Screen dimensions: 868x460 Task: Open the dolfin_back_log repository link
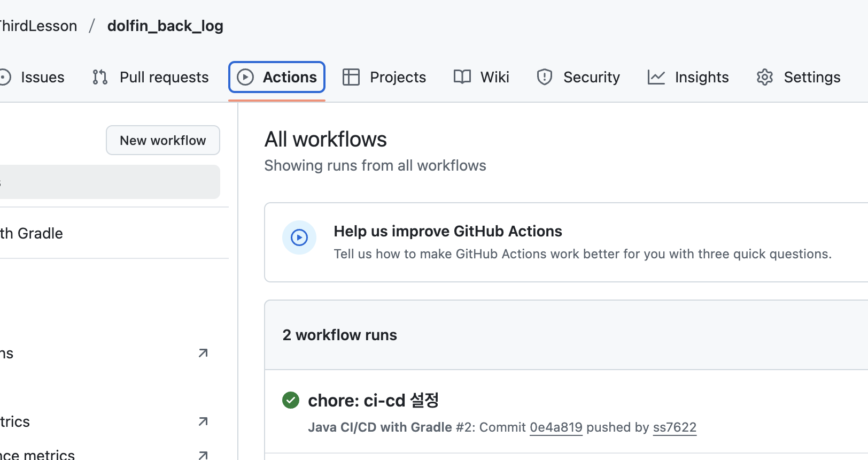tap(165, 26)
